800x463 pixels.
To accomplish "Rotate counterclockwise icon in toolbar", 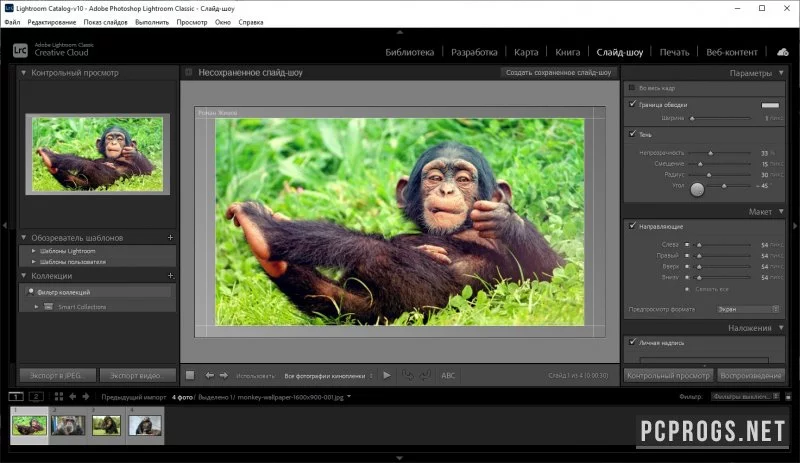I will [x=408, y=375].
